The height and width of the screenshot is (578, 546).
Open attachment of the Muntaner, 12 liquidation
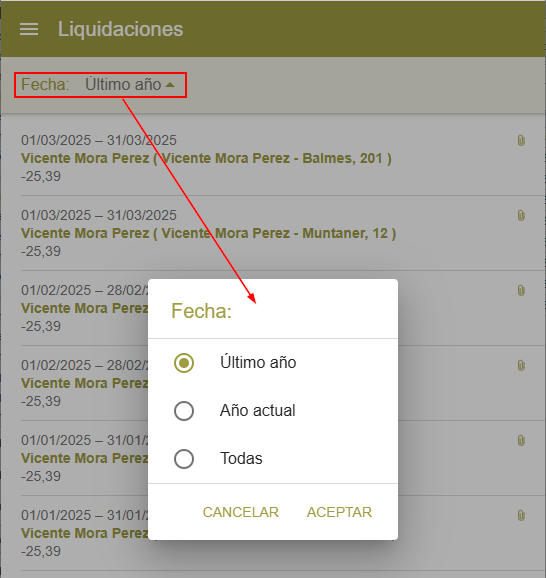point(521,215)
